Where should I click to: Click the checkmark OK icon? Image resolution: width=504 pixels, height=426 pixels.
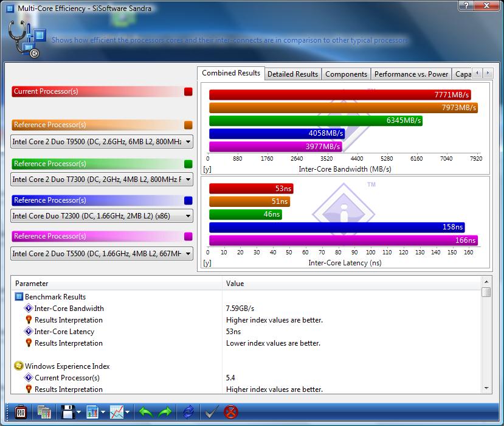[212, 412]
